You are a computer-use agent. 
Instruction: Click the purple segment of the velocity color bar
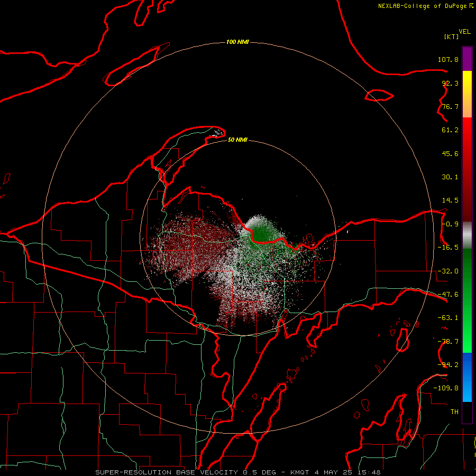(467, 59)
